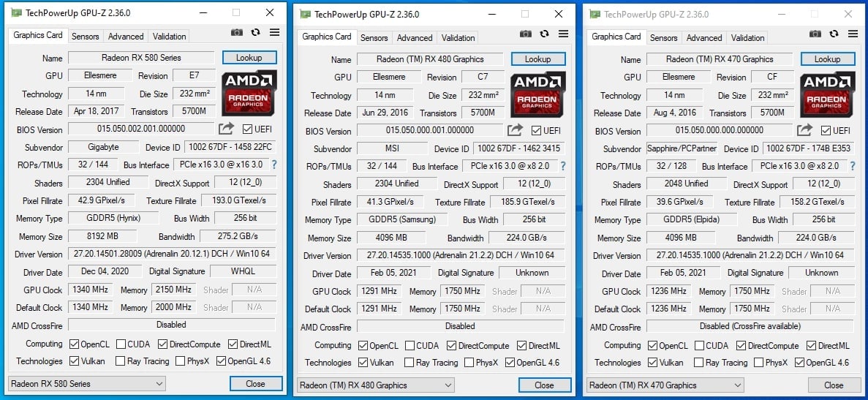Toggle CUDA checkbox in RX 480 window
This screenshot has width=868, height=400.
pos(410,346)
